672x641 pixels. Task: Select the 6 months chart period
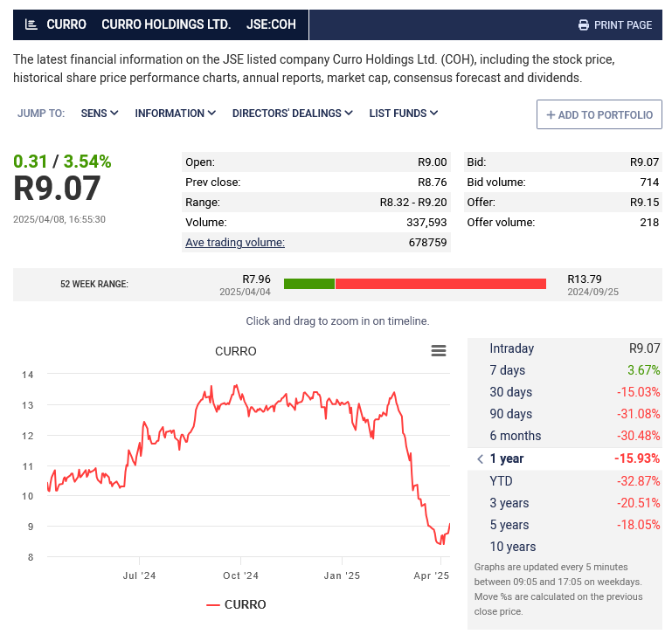pyautogui.click(x=565, y=436)
